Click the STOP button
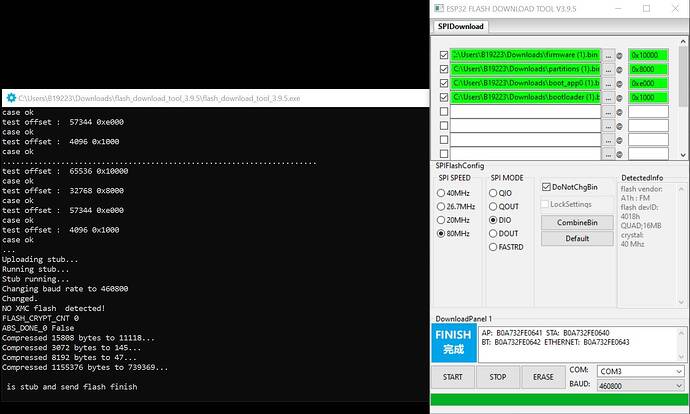The width and height of the screenshot is (690, 414). coord(498,377)
